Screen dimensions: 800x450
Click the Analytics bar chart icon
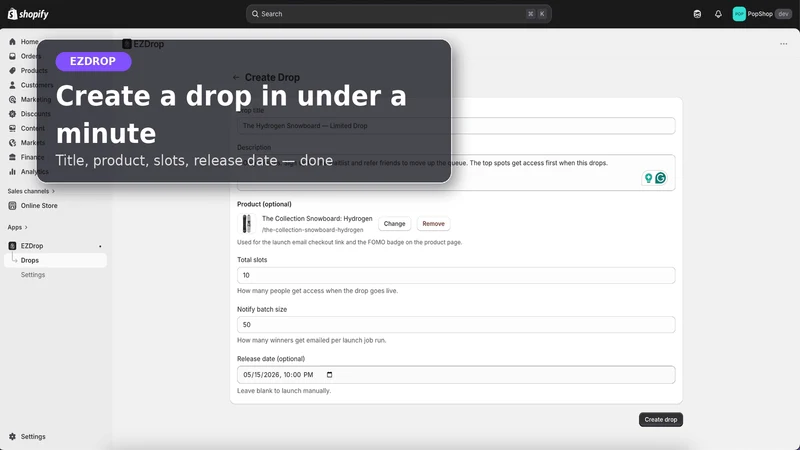12,171
